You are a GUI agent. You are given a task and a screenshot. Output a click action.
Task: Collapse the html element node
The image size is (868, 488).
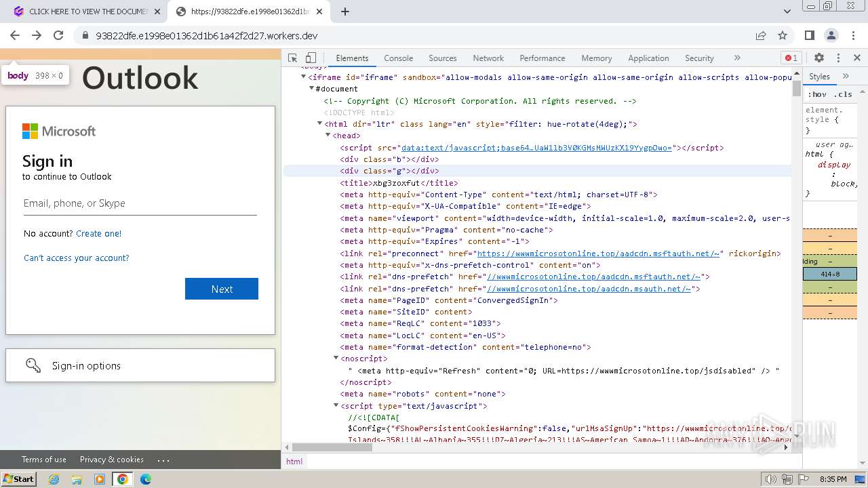[319, 124]
